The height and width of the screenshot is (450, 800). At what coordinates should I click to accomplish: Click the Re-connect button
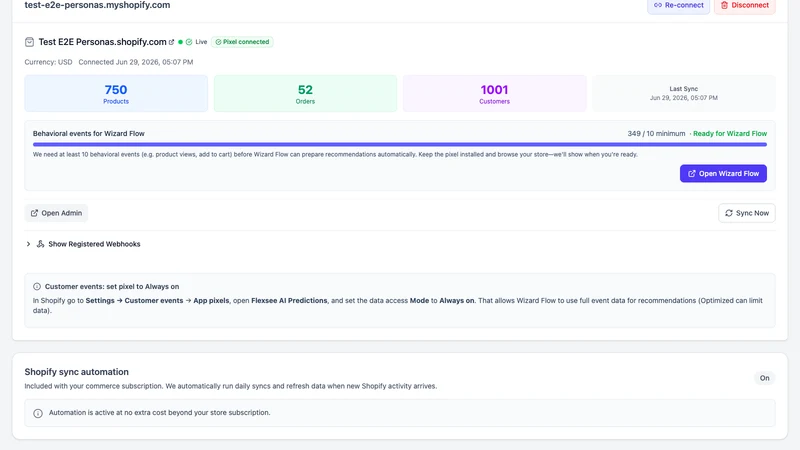coord(679,6)
